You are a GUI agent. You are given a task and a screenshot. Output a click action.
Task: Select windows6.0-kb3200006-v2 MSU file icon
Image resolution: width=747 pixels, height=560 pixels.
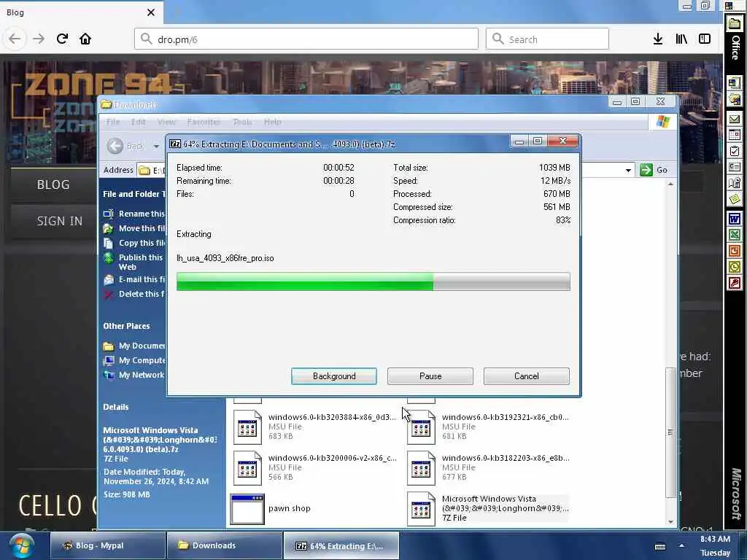pos(247,468)
